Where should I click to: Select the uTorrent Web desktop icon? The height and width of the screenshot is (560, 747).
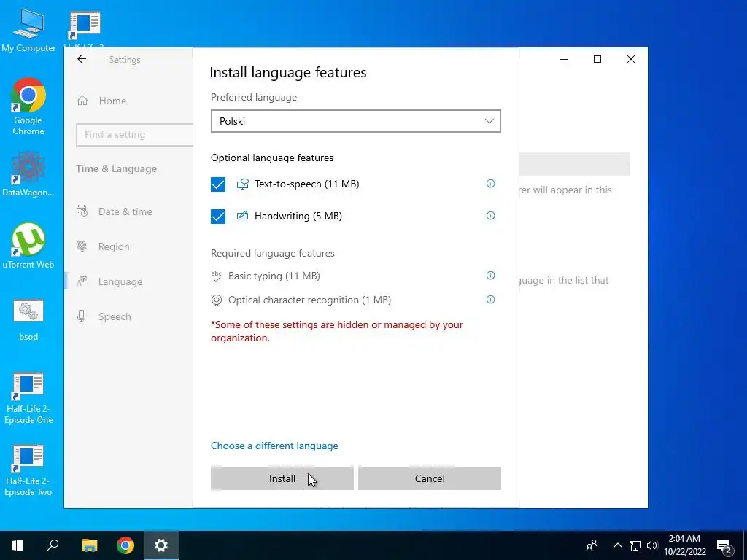pyautogui.click(x=28, y=246)
